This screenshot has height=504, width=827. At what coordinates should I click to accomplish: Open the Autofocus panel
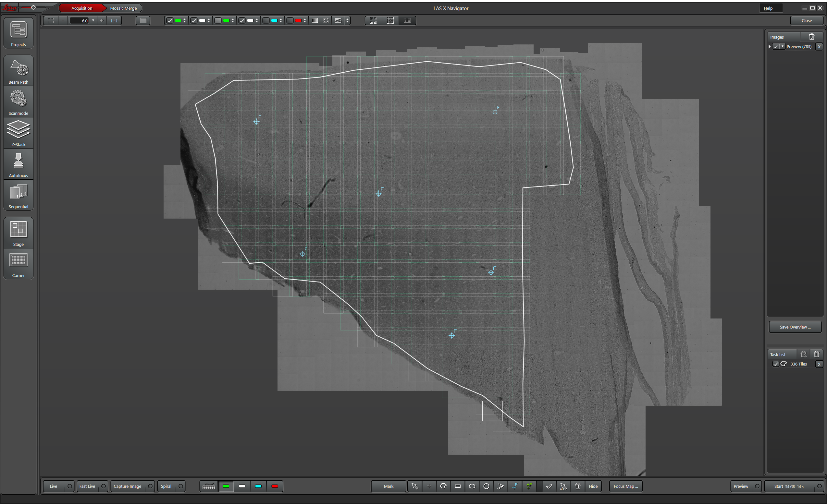pyautogui.click(x=19, y=165)
